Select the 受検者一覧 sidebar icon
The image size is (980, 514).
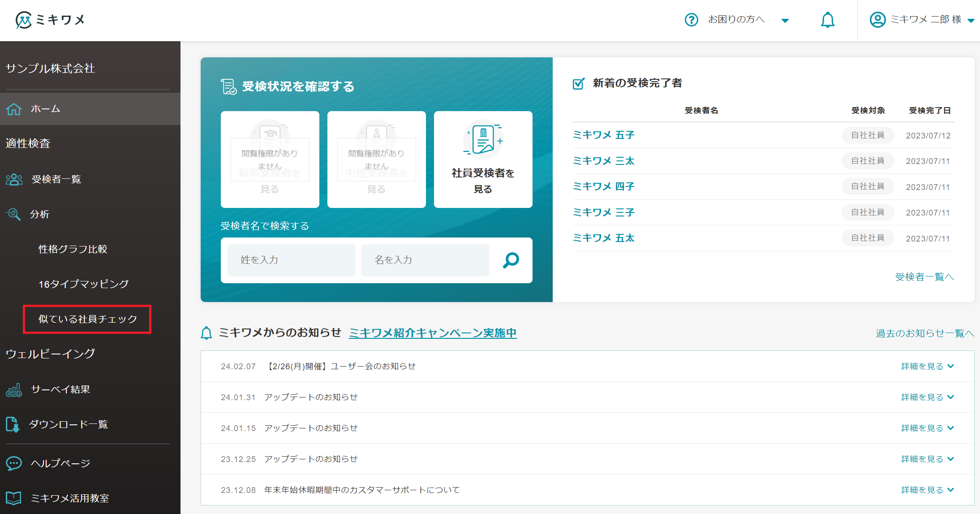(15, 179)
